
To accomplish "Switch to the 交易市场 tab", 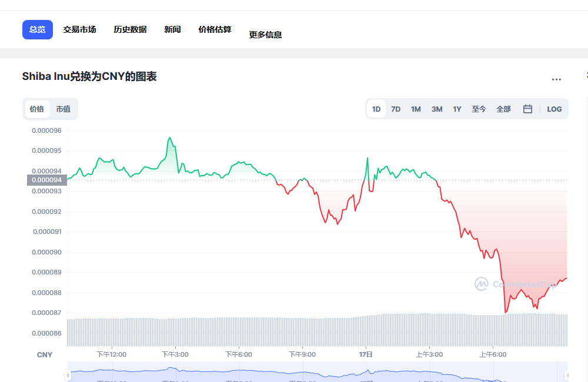I will point(79,29).
